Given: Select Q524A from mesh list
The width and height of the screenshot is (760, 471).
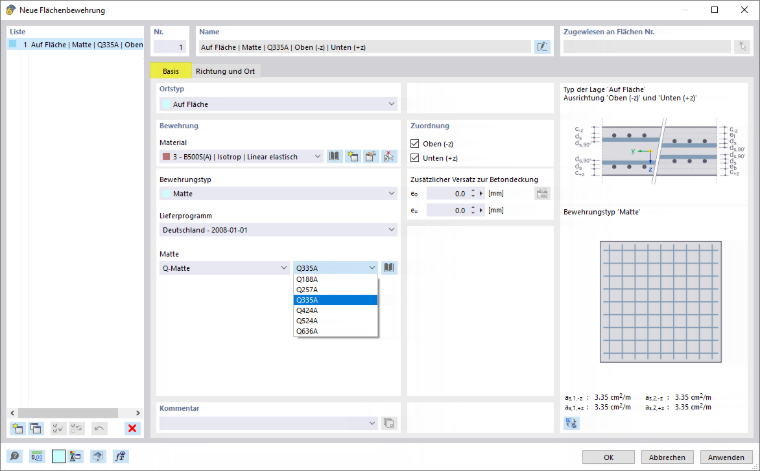Looking at the screenshot, I should (x=335, y=321).
